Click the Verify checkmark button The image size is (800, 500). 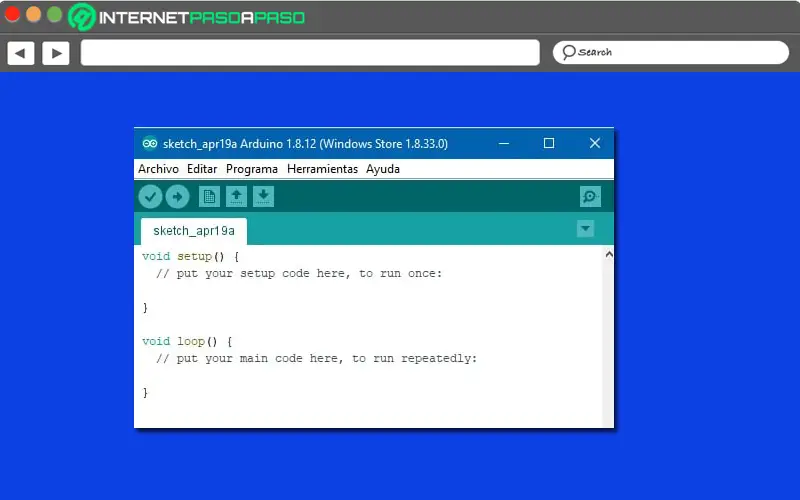150,197
